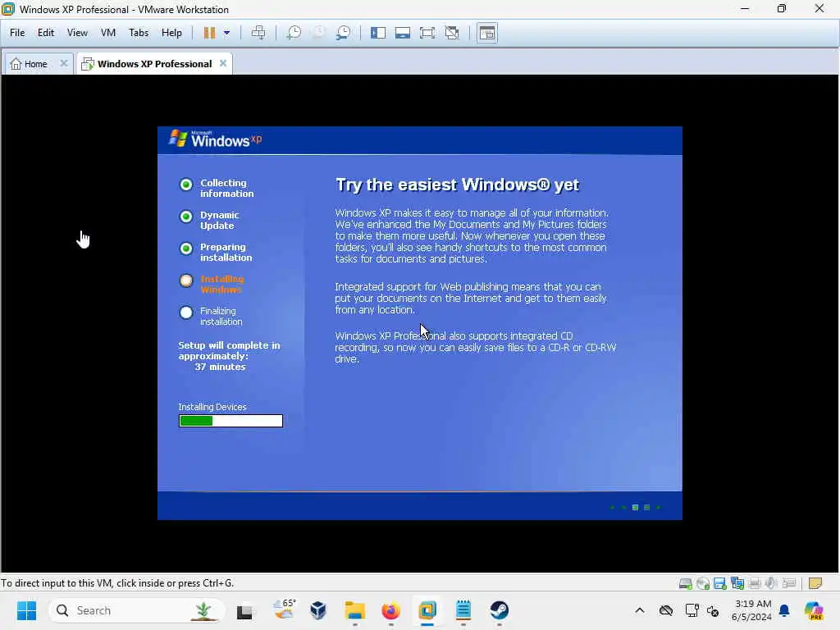The image size is (840, 630).
Task: Switch to Unity mode
Action: (452, 33)
